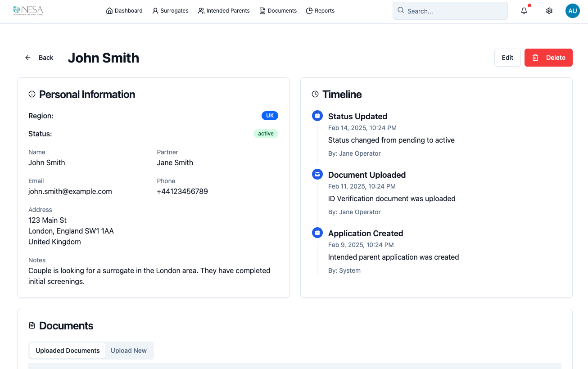Screen dimensions: 588x369
Task: Click the back arrow icon
Action: click(28, 58)
